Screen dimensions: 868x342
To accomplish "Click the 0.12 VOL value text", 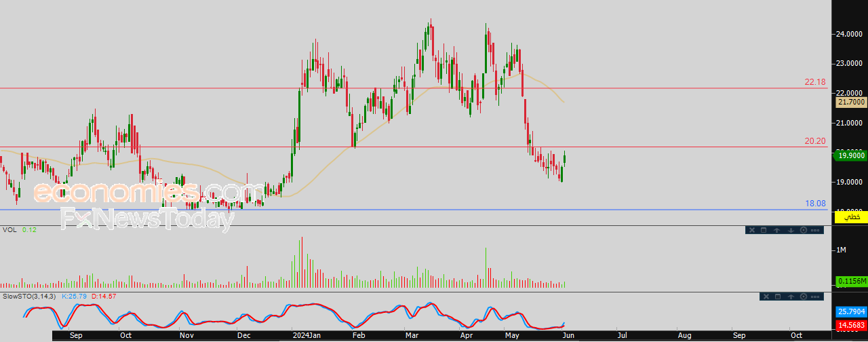I will pyautogui.click(x=28, y=230).
